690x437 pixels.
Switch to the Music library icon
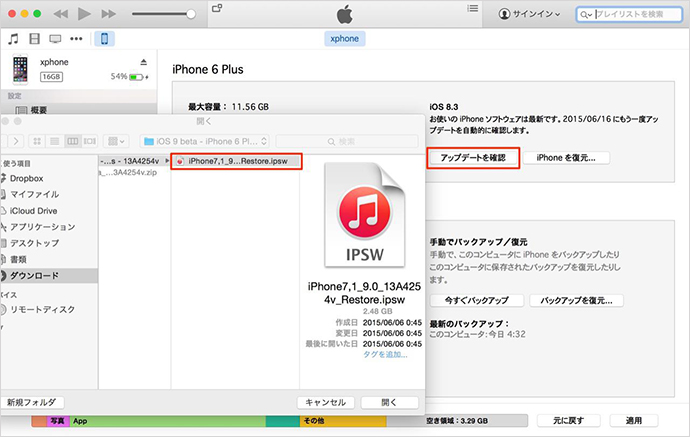(x=13, y=39)
